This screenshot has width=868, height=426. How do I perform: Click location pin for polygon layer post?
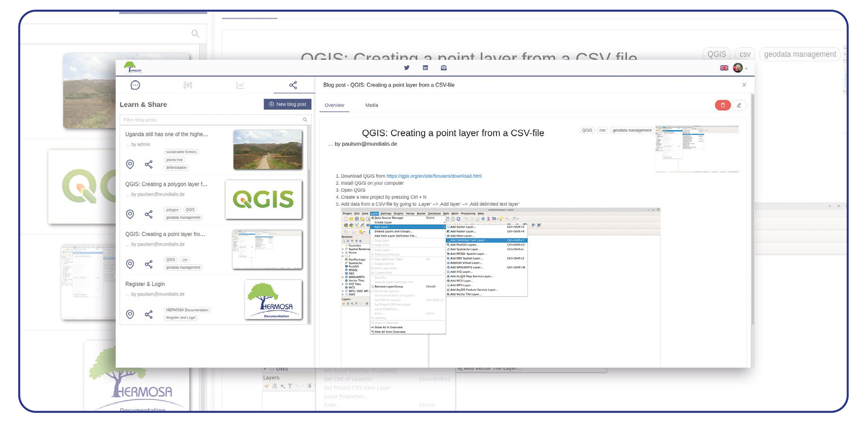(x=130, y=214)
